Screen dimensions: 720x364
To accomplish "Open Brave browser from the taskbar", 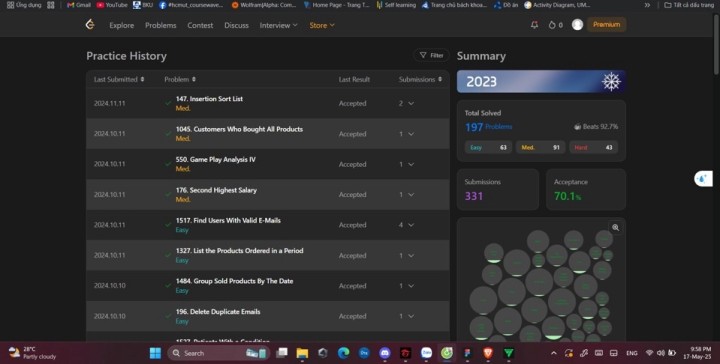I will pyautogui.click(x=488, y=353).
